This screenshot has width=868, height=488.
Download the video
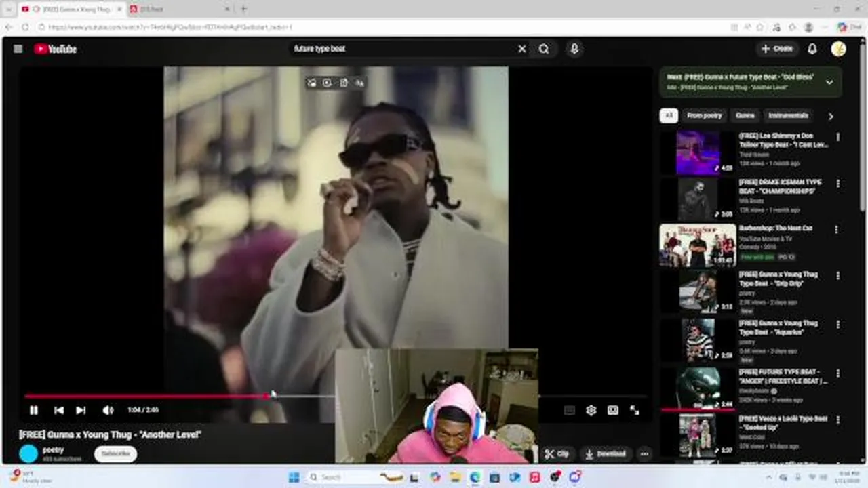(x=605, y=454)
